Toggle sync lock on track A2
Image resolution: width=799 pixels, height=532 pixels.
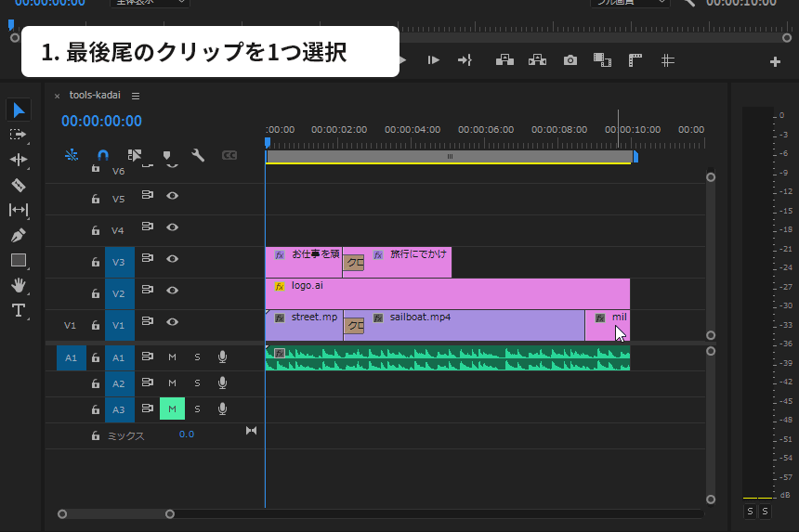[148, 382]
